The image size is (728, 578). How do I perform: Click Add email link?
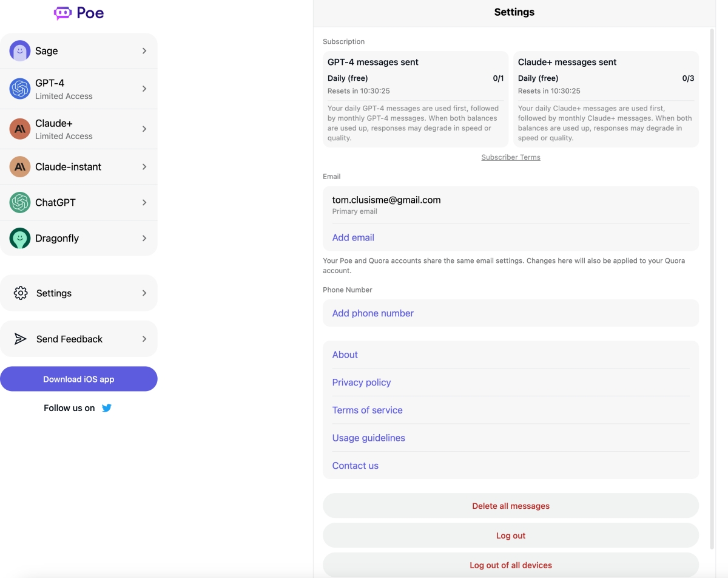pyautogui.click(x=353, y=237)
